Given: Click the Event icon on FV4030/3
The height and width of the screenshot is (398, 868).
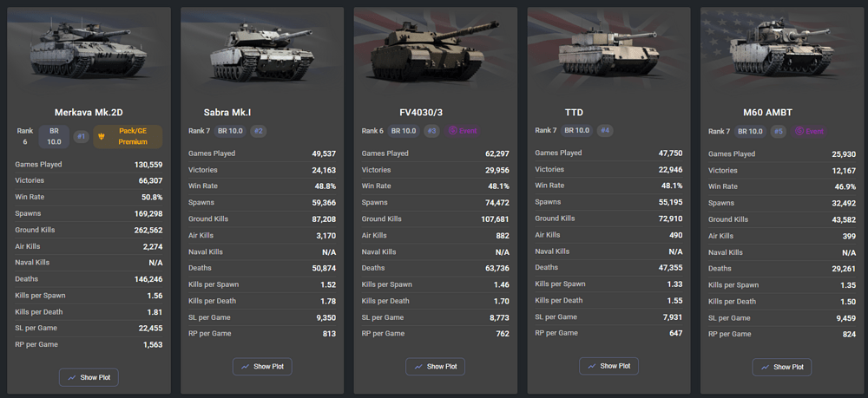Looking at the screenshot, I should coord(453,131).
